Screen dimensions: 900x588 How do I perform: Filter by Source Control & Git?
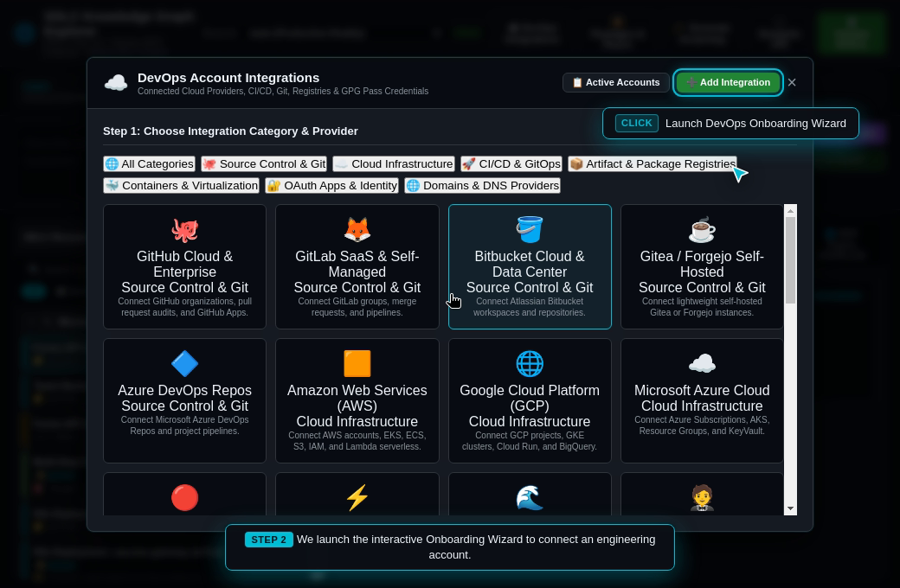pos(264,164)
